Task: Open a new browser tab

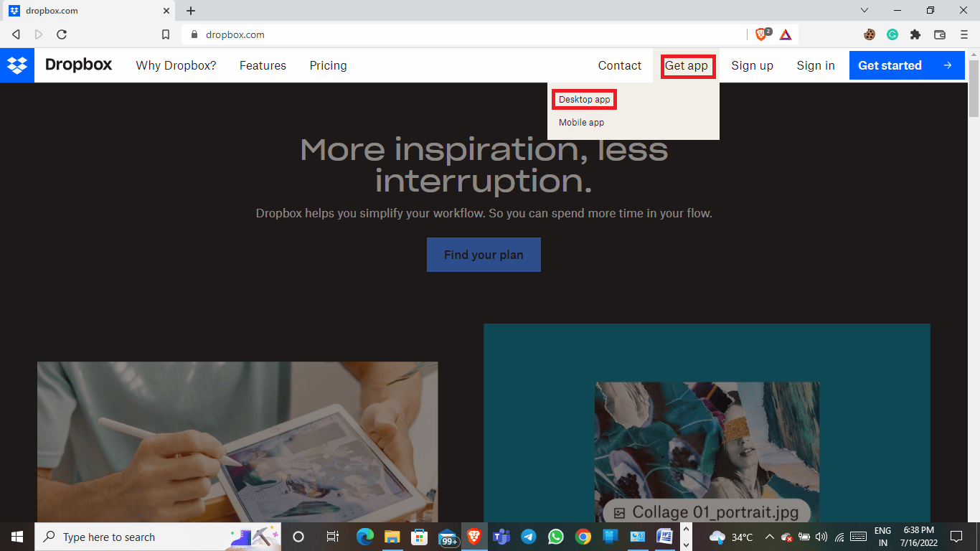Action: click(x=191, y=11)
